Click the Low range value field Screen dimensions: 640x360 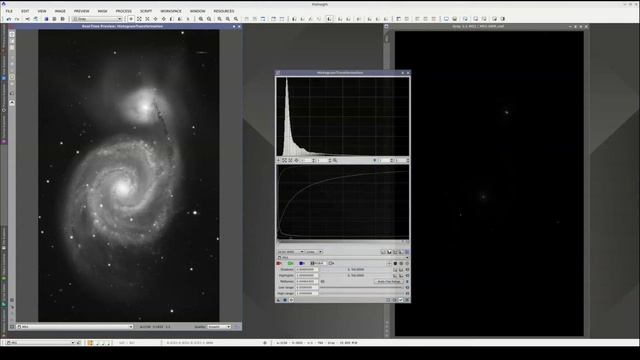click(307, 287)
